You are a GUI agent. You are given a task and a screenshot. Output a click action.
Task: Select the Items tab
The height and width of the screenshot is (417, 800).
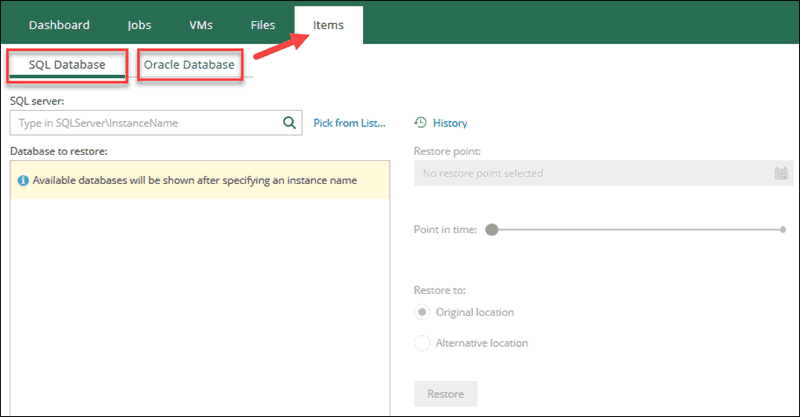[328, 25]
